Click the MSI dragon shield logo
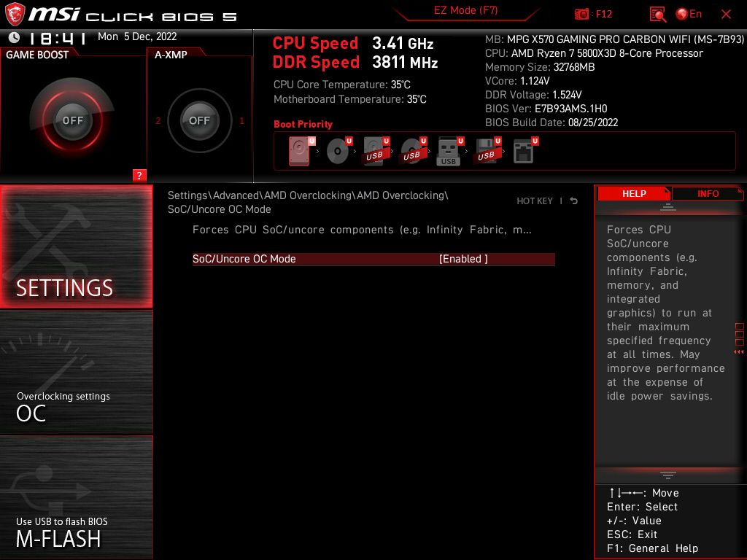Viewport: 747px width, 560px height. click(15, 15)
